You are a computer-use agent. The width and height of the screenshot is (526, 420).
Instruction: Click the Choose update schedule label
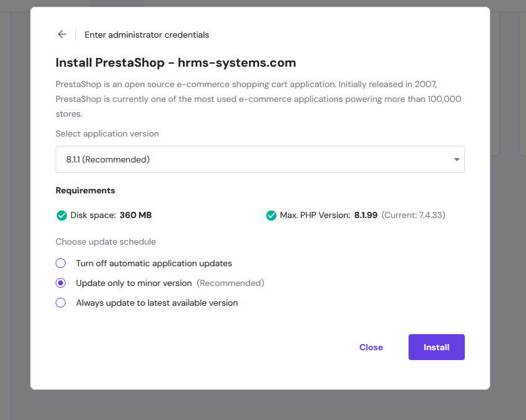106,241
